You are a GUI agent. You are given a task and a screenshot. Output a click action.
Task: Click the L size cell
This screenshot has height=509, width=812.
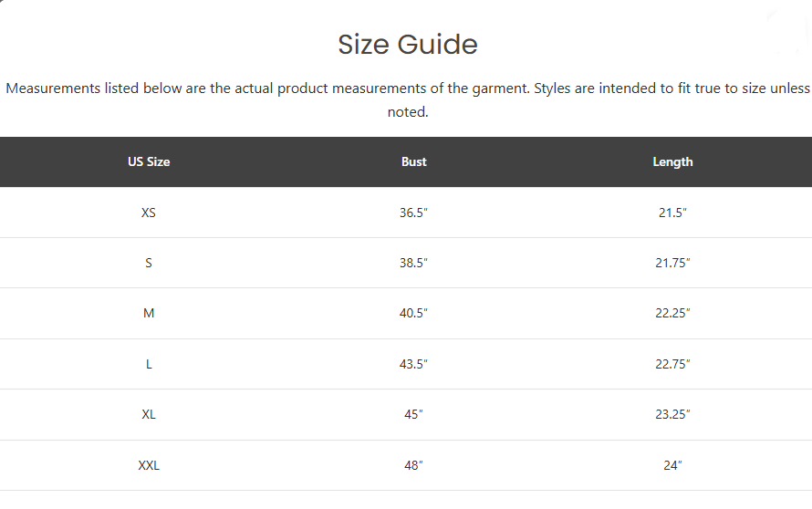pyautogui.click(x=149, y=364)
